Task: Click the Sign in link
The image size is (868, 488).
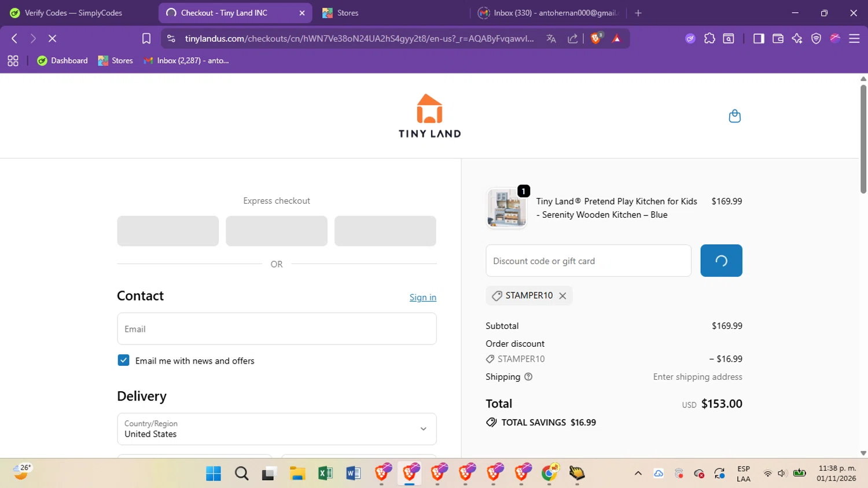Action: tap(423, 298)
